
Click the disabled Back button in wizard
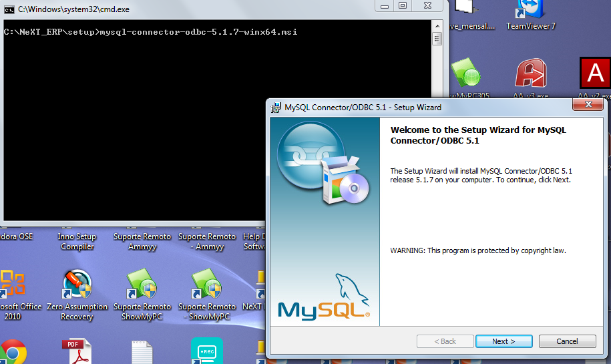pyautogui.click(x=445, y=341)
